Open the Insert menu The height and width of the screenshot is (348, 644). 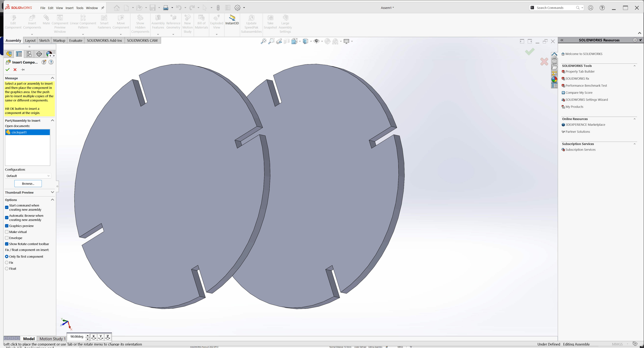point(69,8)
